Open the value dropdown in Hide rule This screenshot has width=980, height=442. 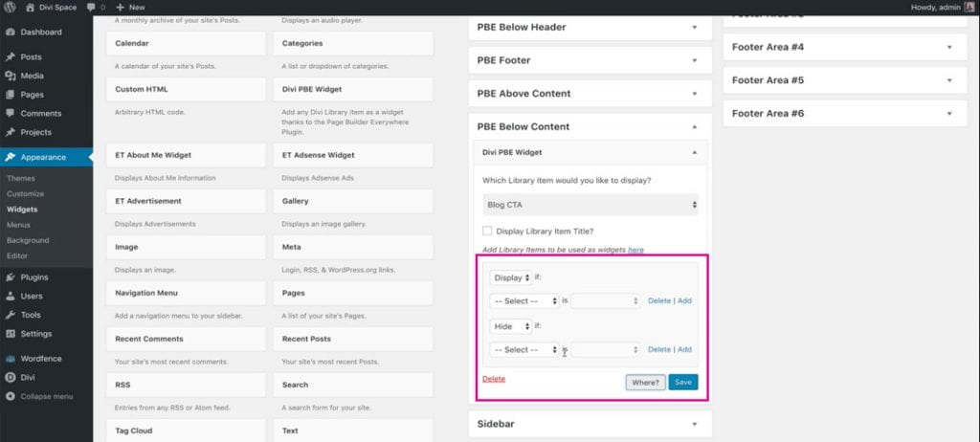click(606, 349)
